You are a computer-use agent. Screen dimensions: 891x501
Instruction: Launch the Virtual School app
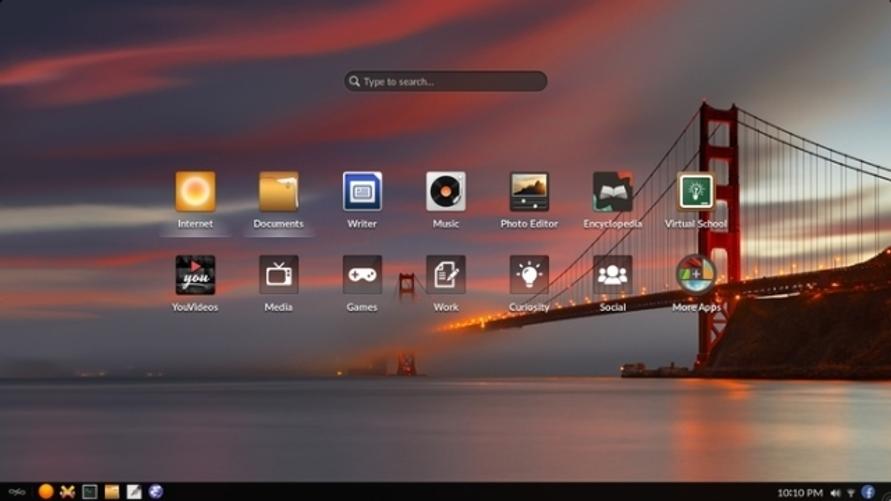coord(695,192)
